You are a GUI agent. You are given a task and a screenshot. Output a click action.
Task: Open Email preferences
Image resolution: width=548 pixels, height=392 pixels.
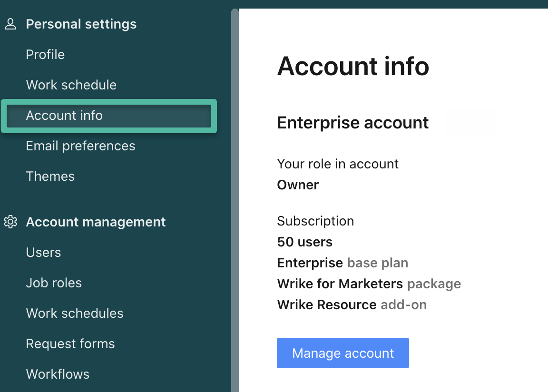click(80, 146)
